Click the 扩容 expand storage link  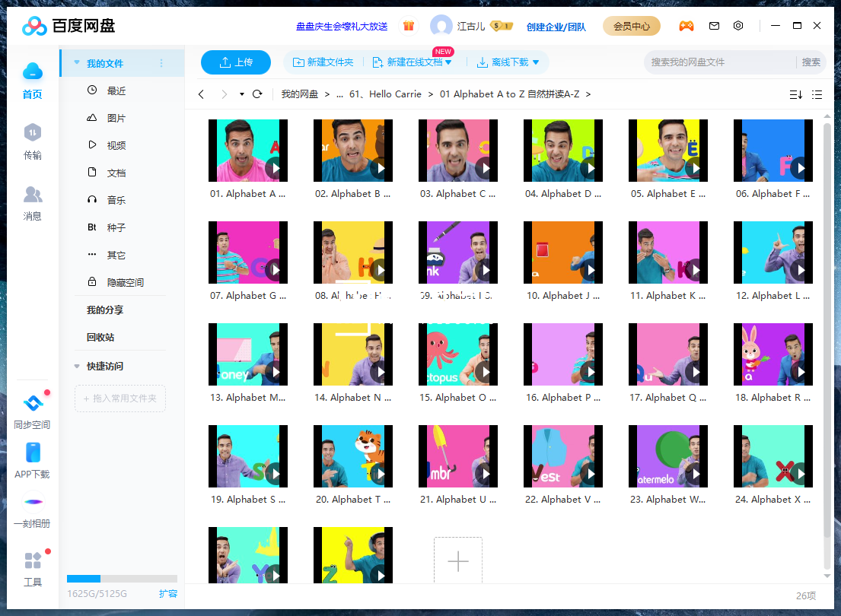[x=169, y=593]
